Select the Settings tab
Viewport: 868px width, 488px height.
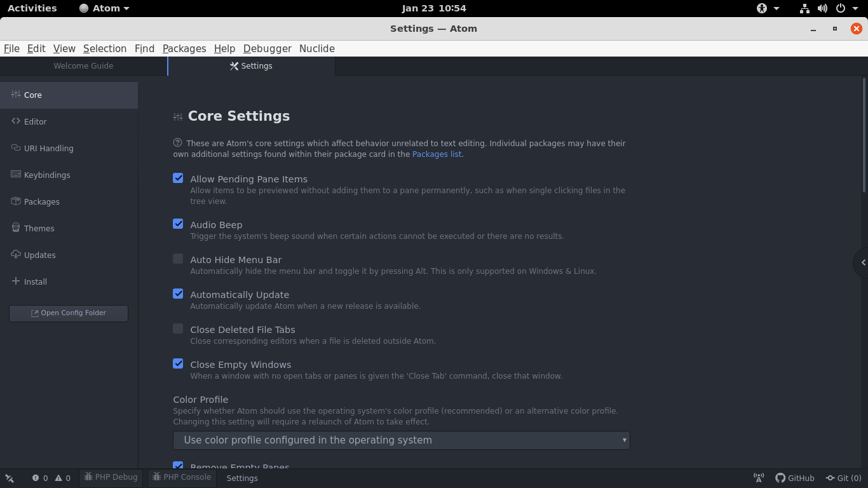[251, 66]
